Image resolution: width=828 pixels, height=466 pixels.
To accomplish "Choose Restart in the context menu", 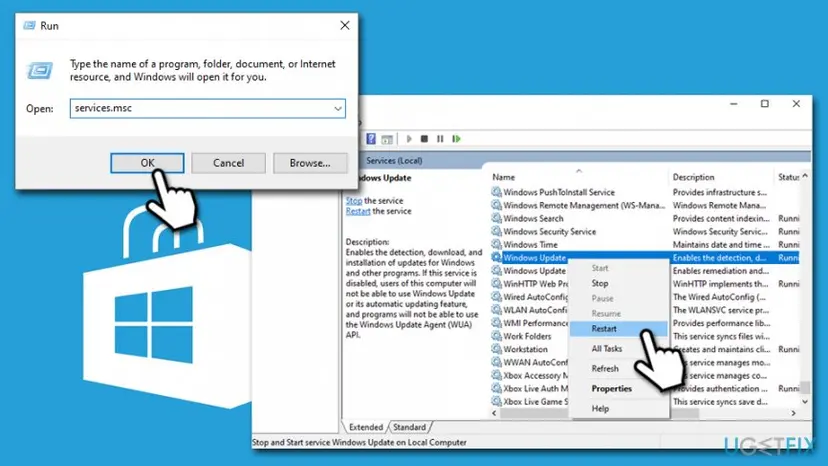I will (x=619, y=329).
